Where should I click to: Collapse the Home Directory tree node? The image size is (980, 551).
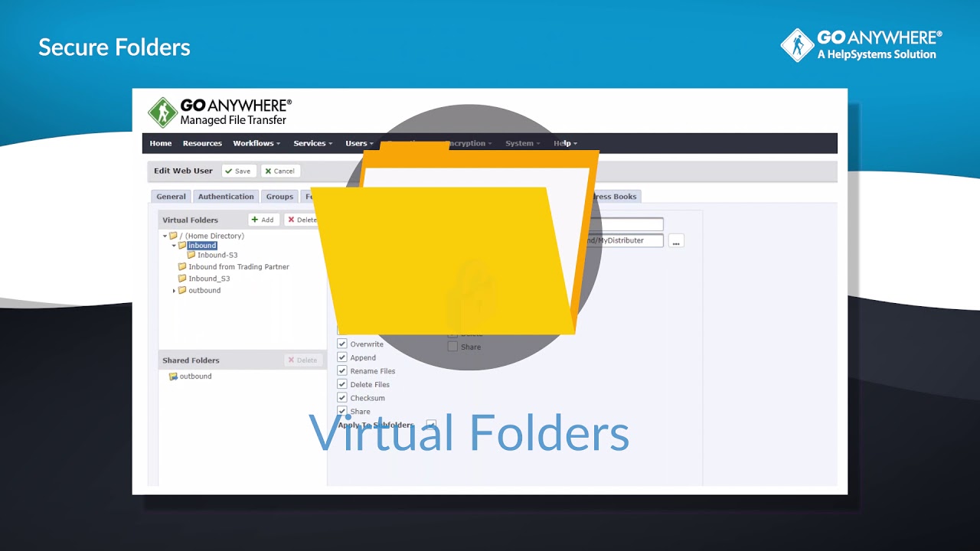click(x=165, y=236)
